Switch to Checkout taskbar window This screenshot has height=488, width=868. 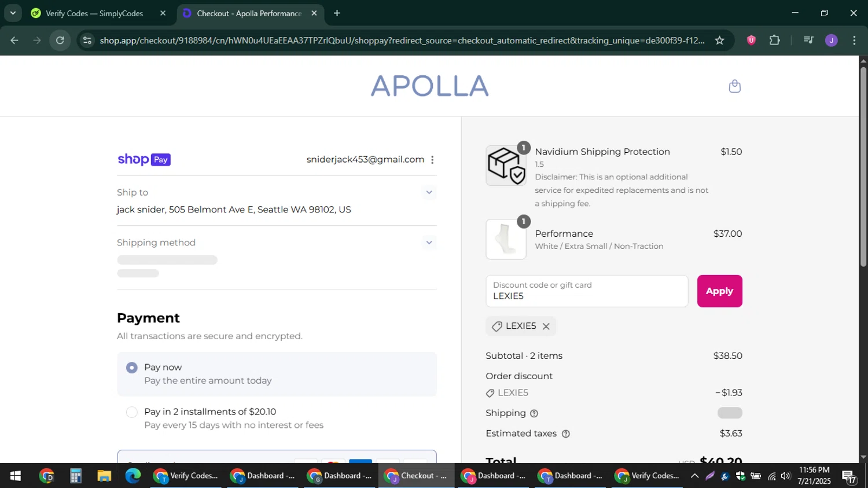coord(416,476)
